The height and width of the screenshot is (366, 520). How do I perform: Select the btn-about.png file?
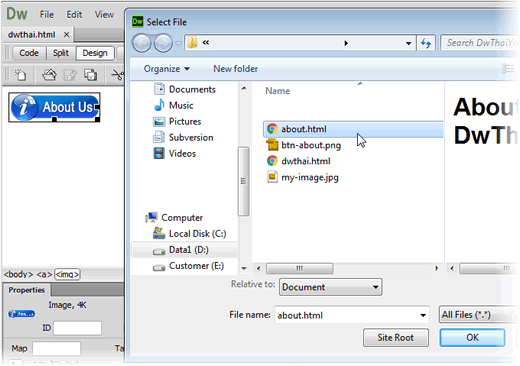click(x=304, y=145)
